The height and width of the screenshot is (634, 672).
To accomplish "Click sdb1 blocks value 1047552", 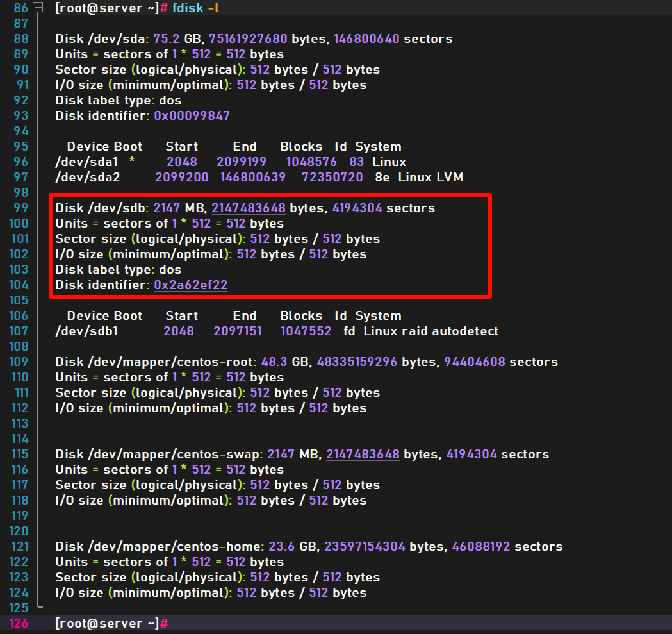I will [x=306, y=331].
